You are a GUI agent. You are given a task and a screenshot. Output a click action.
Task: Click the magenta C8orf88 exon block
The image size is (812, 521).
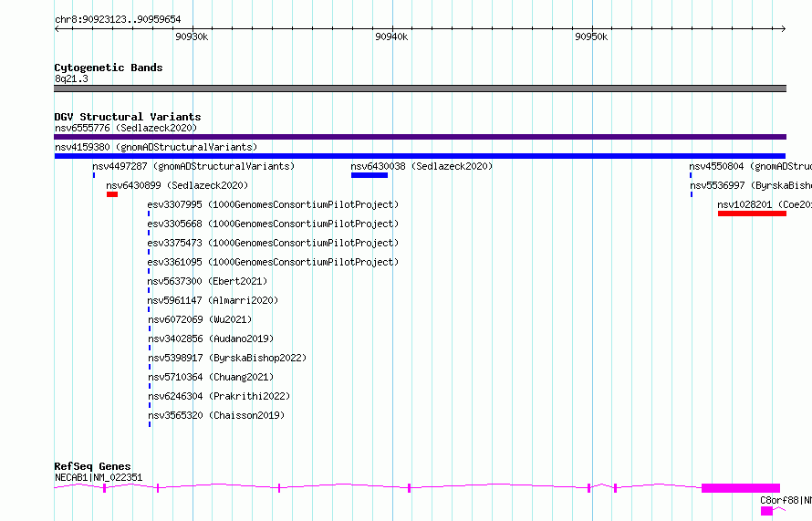pyautogui.click(x=766, y=511)
